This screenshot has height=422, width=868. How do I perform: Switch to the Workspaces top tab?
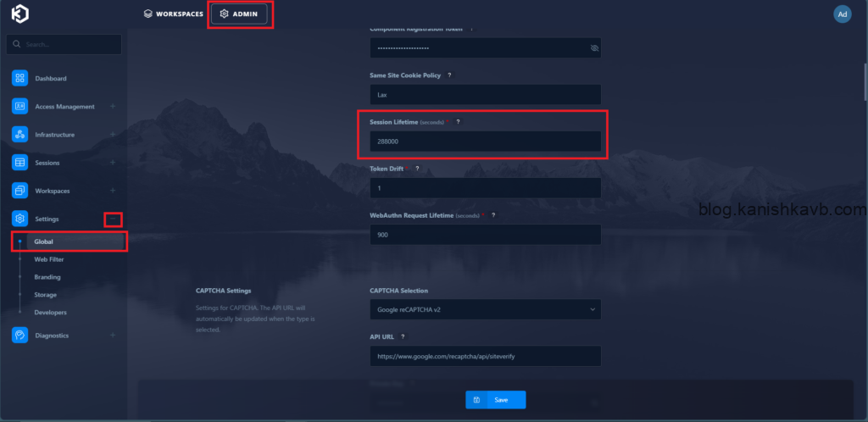pyautogui.click(x=173, y=14)
